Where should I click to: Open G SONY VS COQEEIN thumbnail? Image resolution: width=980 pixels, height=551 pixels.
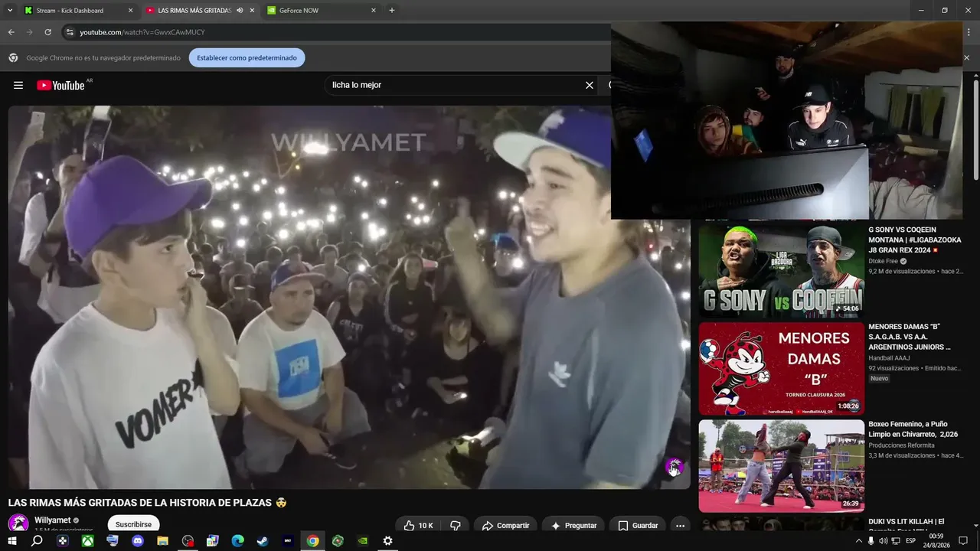pyautogui.click(x=781, y=270)
